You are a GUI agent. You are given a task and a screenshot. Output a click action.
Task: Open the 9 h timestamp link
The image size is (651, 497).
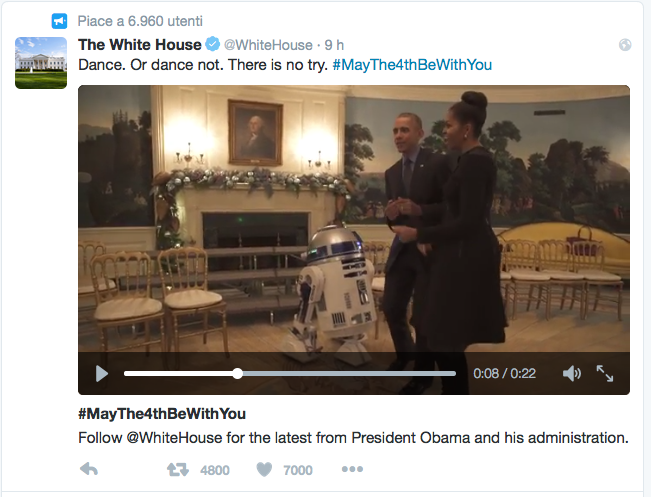[335, 45]
